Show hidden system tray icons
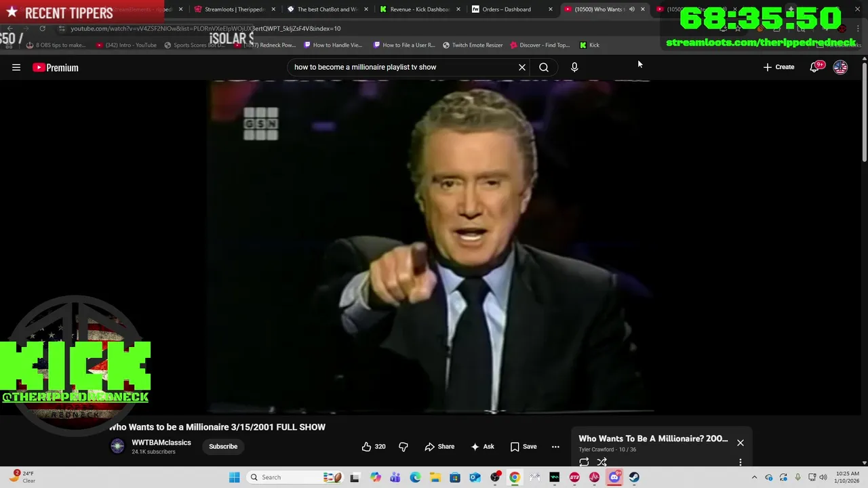This screenshot has height=488, width=868. (754, 477)
